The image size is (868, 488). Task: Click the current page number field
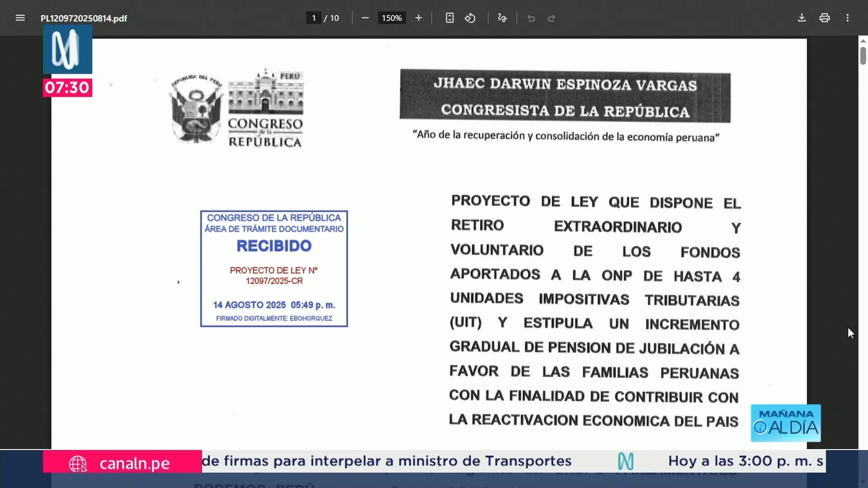tap(314, 18)
